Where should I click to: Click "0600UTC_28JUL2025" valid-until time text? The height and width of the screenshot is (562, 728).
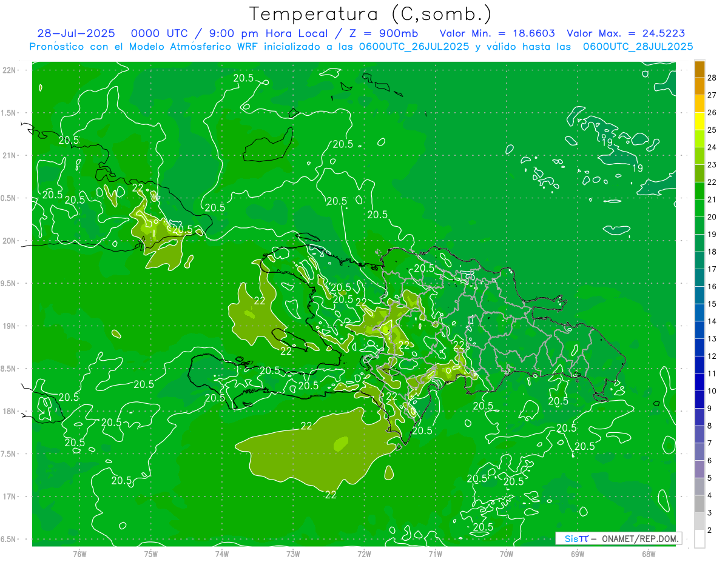pos(638,47)
